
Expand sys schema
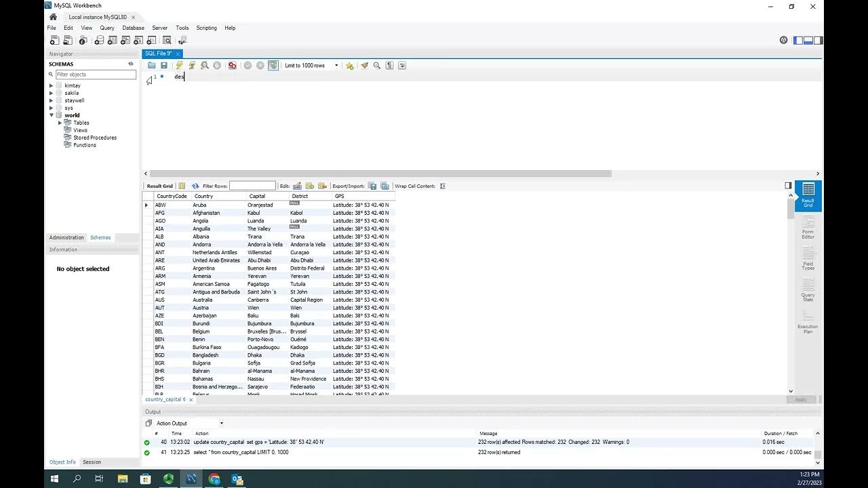click(x=51, y=108)
